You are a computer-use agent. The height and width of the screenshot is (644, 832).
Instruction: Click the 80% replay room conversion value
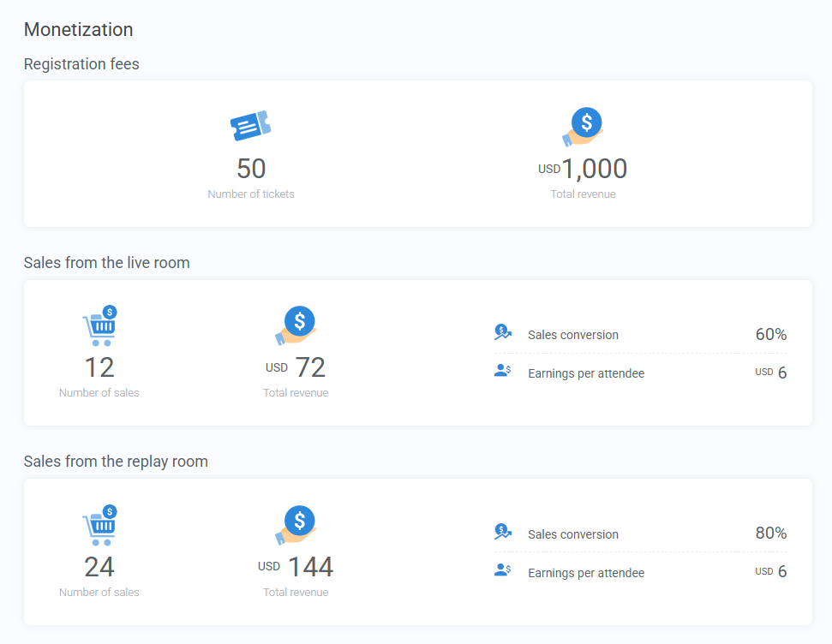point(772,534)
